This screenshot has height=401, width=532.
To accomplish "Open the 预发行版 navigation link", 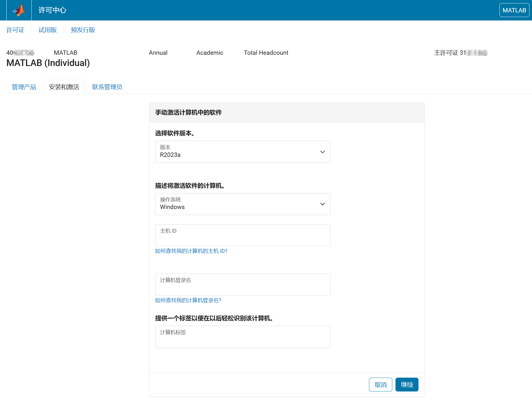I will pyautogui.click(x=83, y=30).
